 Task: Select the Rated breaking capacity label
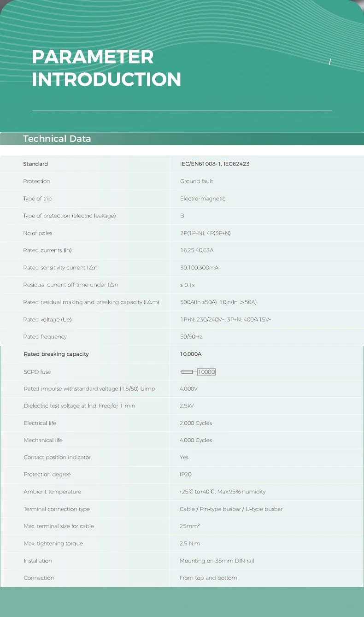pos(56,354)
